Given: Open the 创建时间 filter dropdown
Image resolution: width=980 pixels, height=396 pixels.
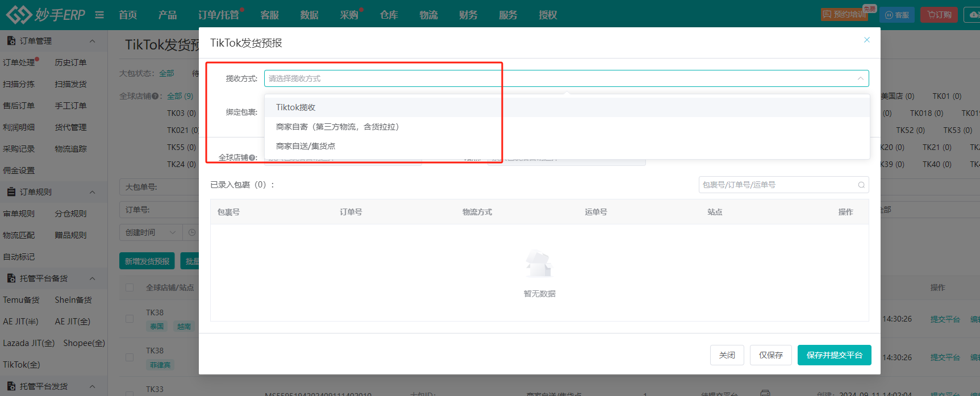Looking at the screenshot, I should (x=151, y=232).
